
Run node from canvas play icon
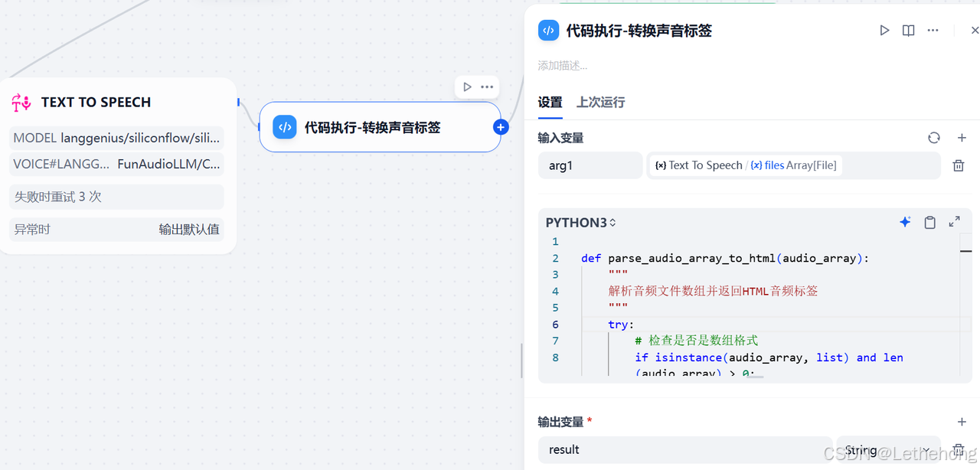[467, 86]
